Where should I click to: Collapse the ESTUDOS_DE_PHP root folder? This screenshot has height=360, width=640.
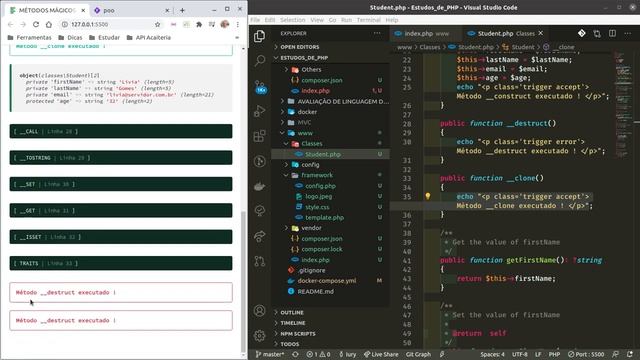304,58
